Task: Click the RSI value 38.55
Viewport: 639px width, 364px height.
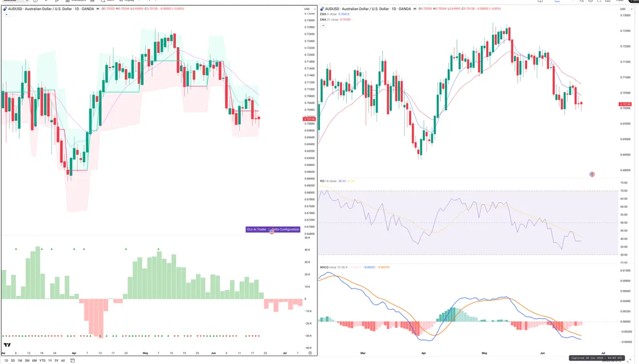Action: tap(342, 181)
